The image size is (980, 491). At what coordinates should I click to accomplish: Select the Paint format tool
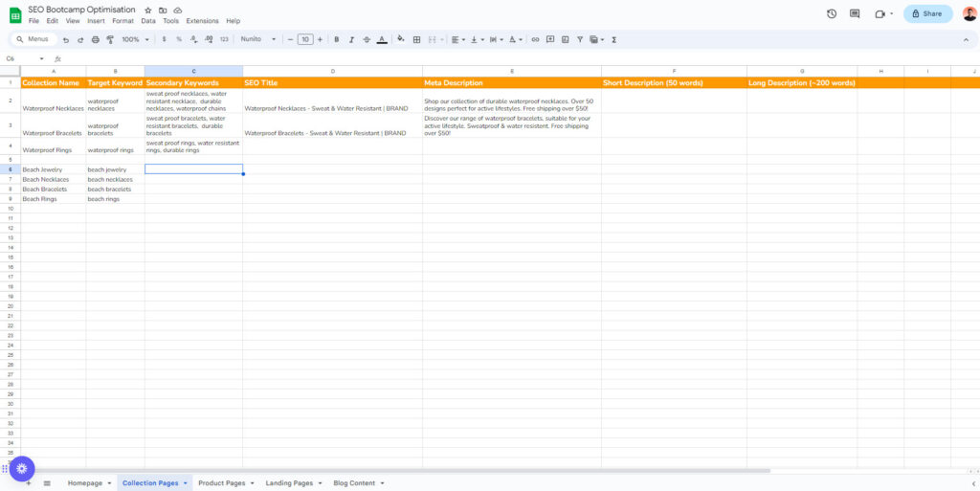[110, 39]
